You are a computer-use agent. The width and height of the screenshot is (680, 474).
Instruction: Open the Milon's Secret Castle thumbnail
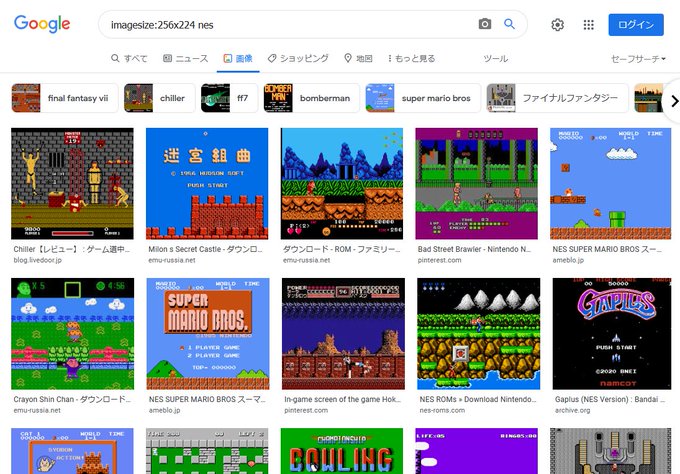pyautogui.click(x=207, y=183)
